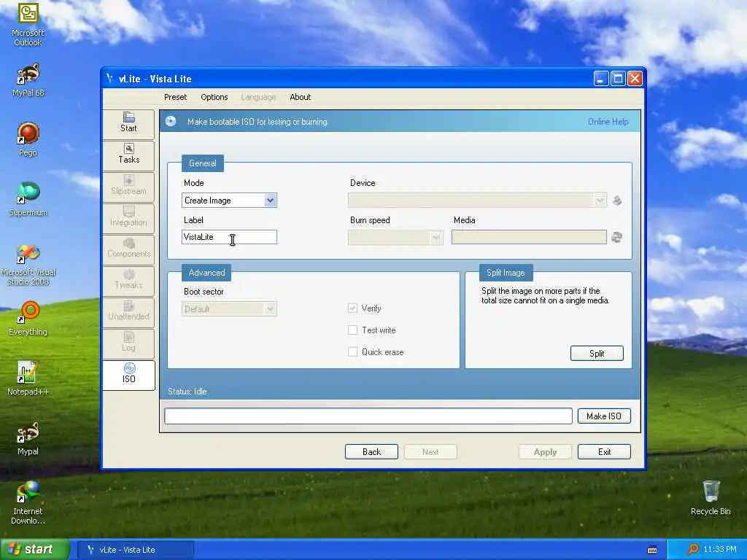Expand the Mode dropdown
This screenshot has height=560, width=747.
(x=270, y=201)
